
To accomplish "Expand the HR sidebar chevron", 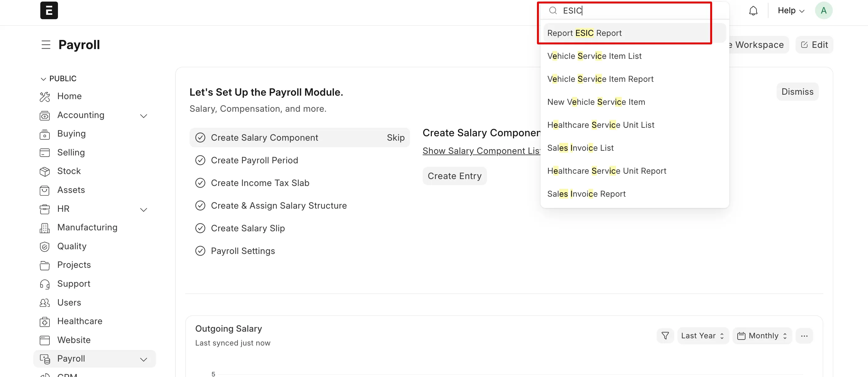I will click(x=144, y=210).
